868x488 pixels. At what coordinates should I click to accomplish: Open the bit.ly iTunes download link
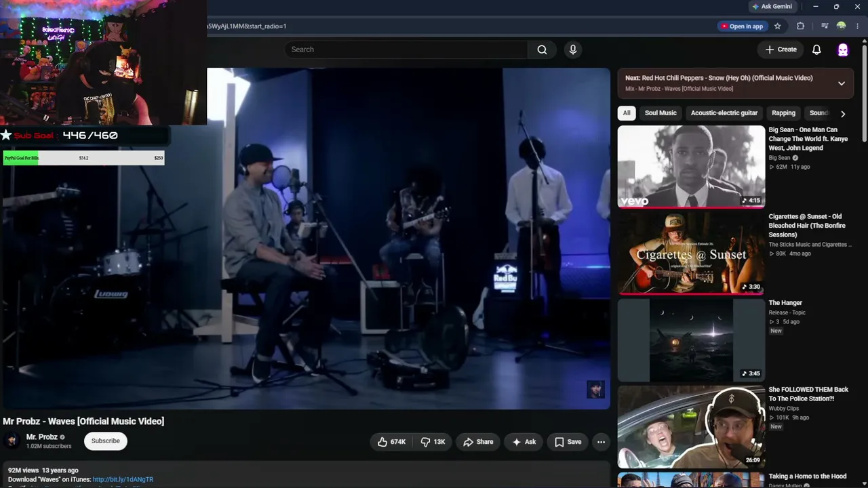pos(123,479)
